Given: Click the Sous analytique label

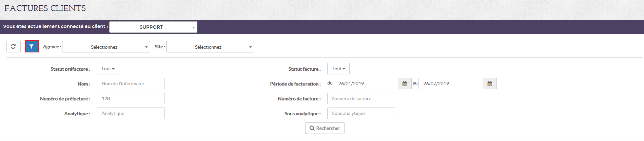Looking at the screenshot, I should point(303,114).
